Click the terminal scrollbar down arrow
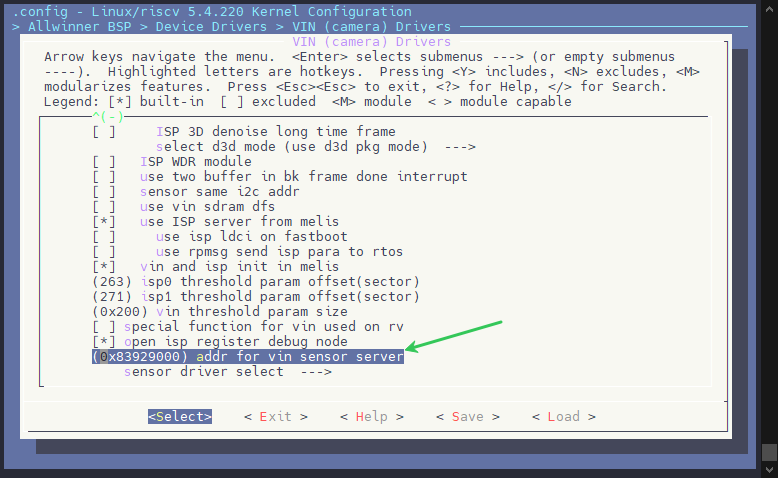 click(770, 470)
